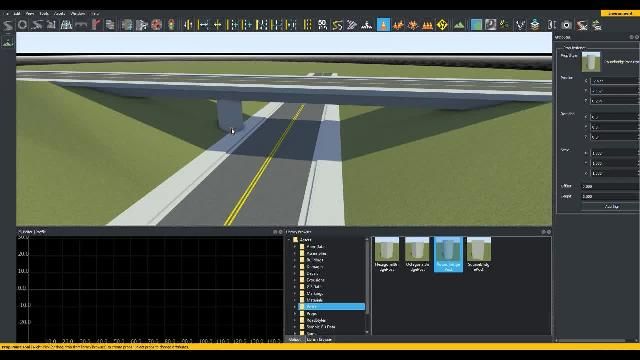Image resolution: width=640 pixels, height=360 pixels.
Task: Click the scroll-down arrow of library tree
Action: (x=367, y=332)
